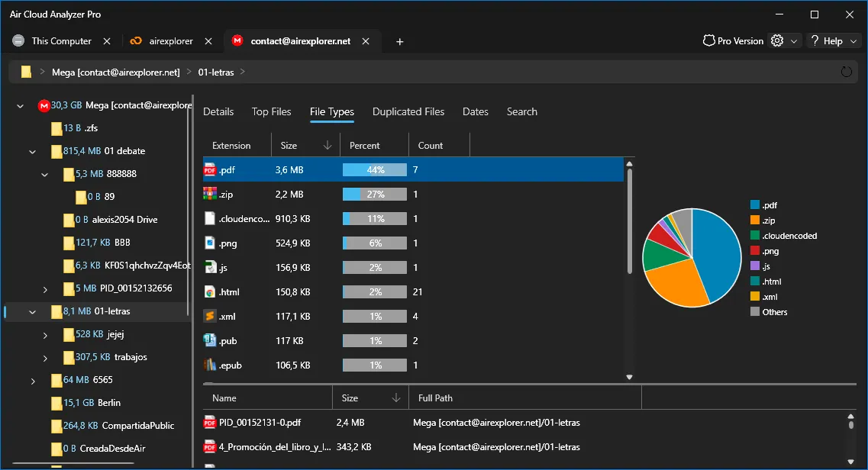Switch to the Top Files tab
Screen dimensions: 868x470
pyautogui.click(x=271, y=111)
